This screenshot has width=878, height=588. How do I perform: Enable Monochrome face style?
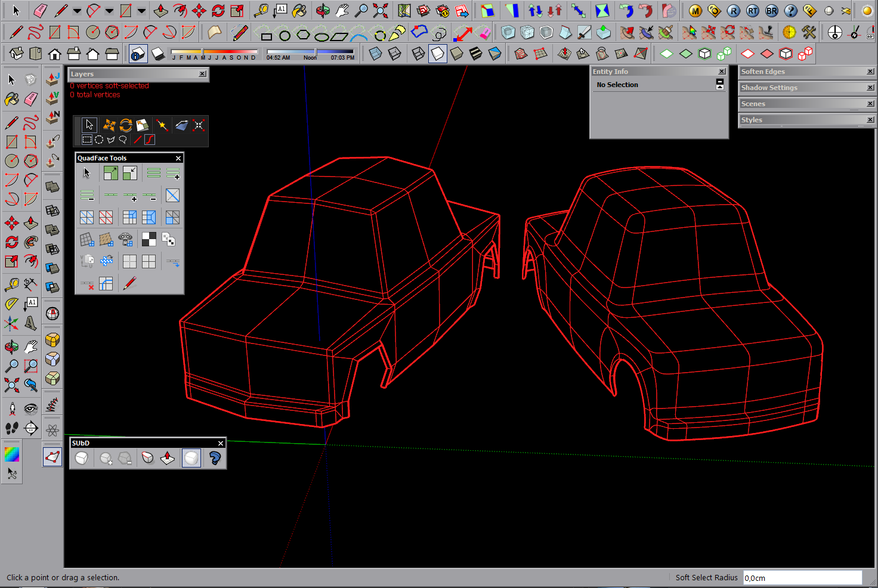coord(494,54)
